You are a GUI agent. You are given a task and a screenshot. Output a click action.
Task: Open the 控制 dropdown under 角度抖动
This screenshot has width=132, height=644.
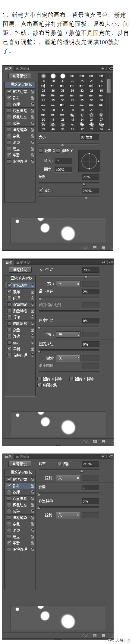pos(68,334)
